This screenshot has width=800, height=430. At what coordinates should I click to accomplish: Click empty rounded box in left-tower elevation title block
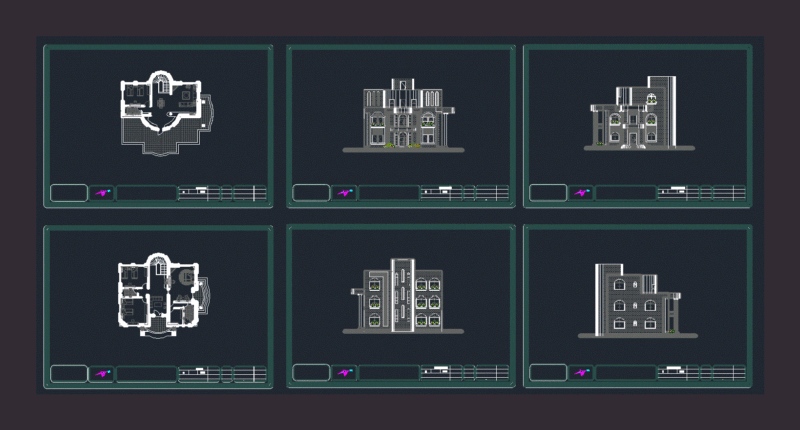(x=548, y=372)
